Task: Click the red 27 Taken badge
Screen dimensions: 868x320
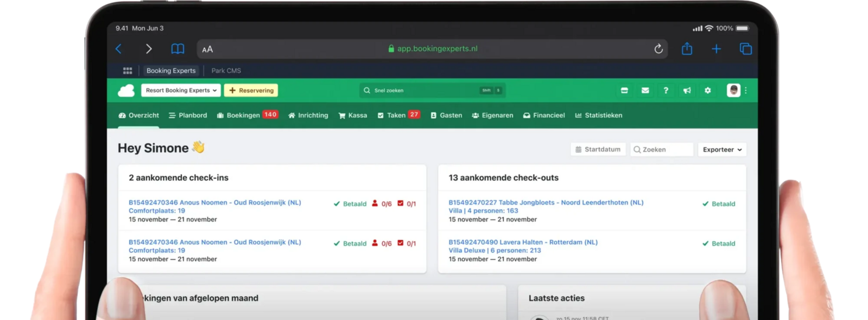Action: click(414, 115)
